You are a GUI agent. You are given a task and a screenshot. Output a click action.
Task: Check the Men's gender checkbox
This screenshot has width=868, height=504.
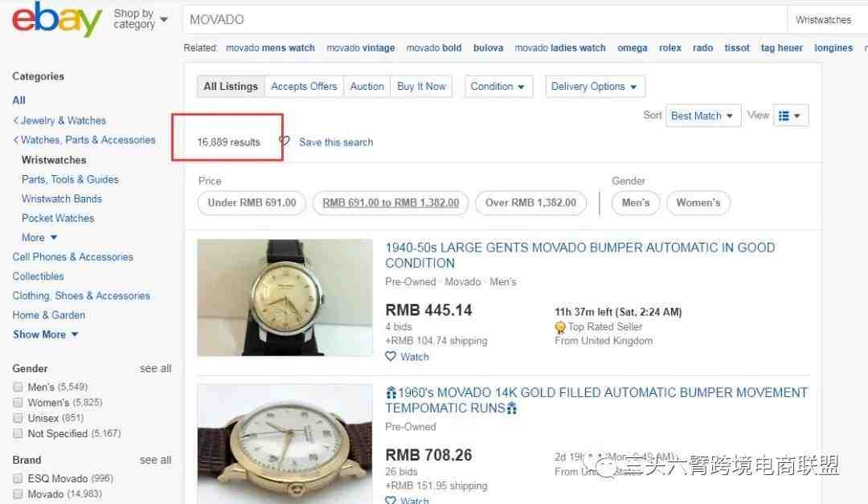tap(18, 387)
